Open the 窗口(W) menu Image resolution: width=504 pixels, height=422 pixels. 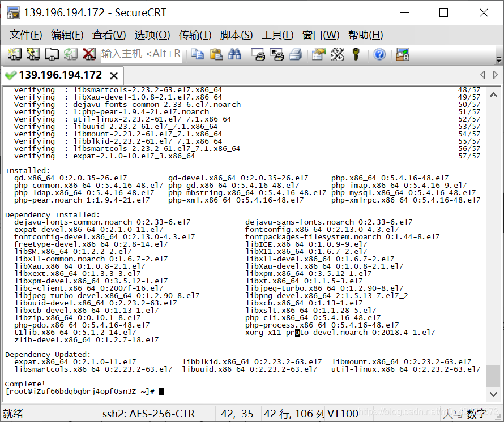pos(321,35)
